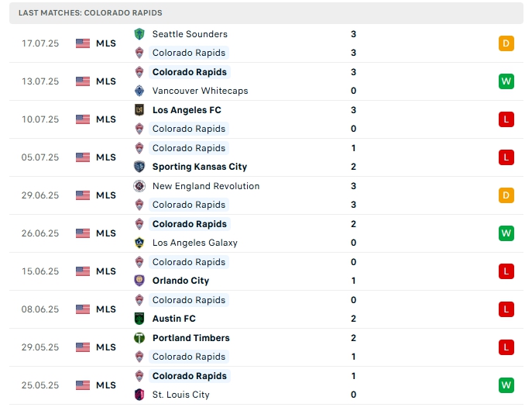Click the loss badge for Los Angeles FC match

click(x=506, y=119)
